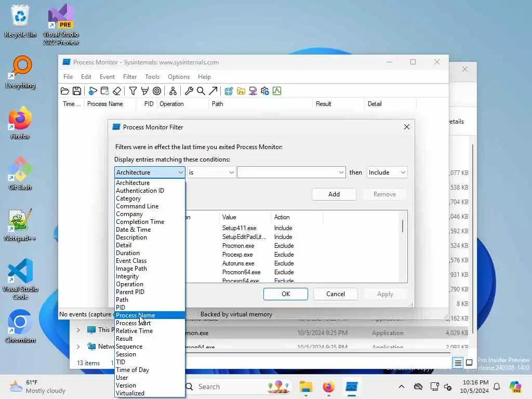Screen dimensions: 532x399
Task: Toggle the Capture events toolbar icon
Action: [92, 91]
